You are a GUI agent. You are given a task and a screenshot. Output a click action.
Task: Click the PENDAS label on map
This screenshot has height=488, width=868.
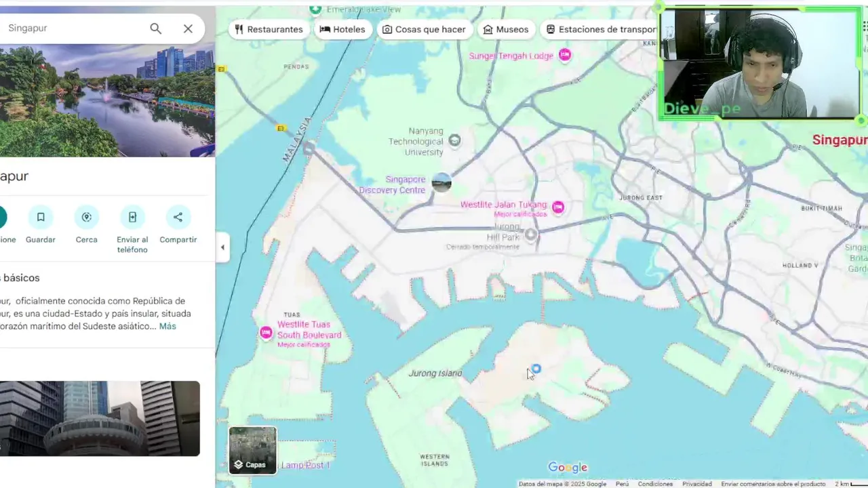296,66
